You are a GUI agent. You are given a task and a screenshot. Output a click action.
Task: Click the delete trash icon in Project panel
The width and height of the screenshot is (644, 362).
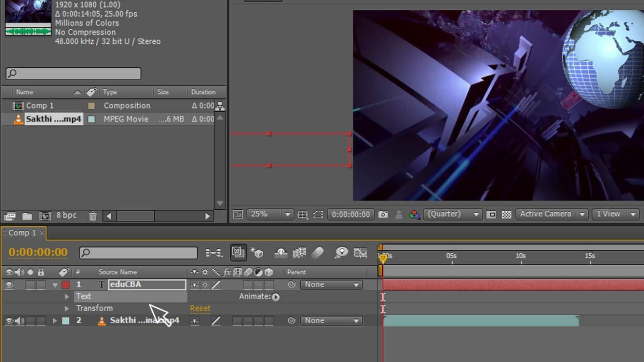[x=93, y=216]
